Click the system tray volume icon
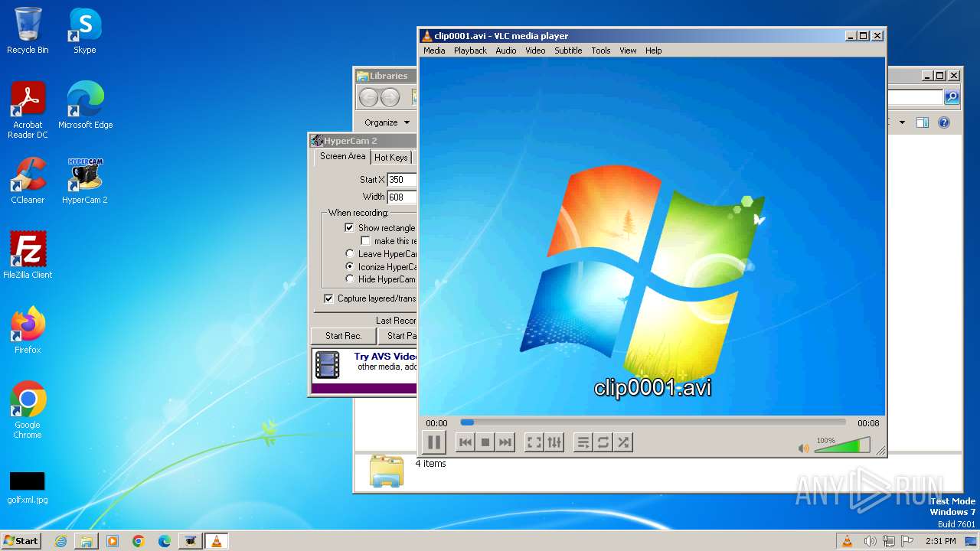980x551 pixels. (870, 541)
